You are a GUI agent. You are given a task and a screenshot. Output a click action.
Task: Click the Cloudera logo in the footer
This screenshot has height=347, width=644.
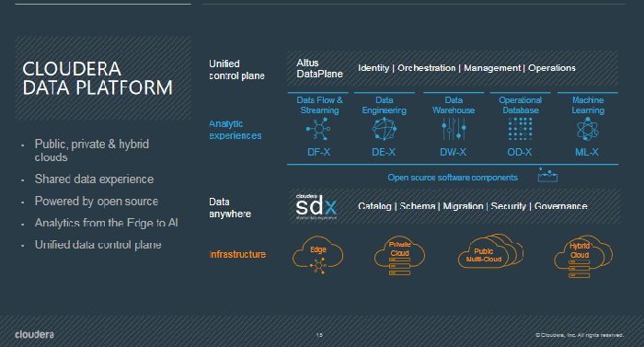point(35,334)
